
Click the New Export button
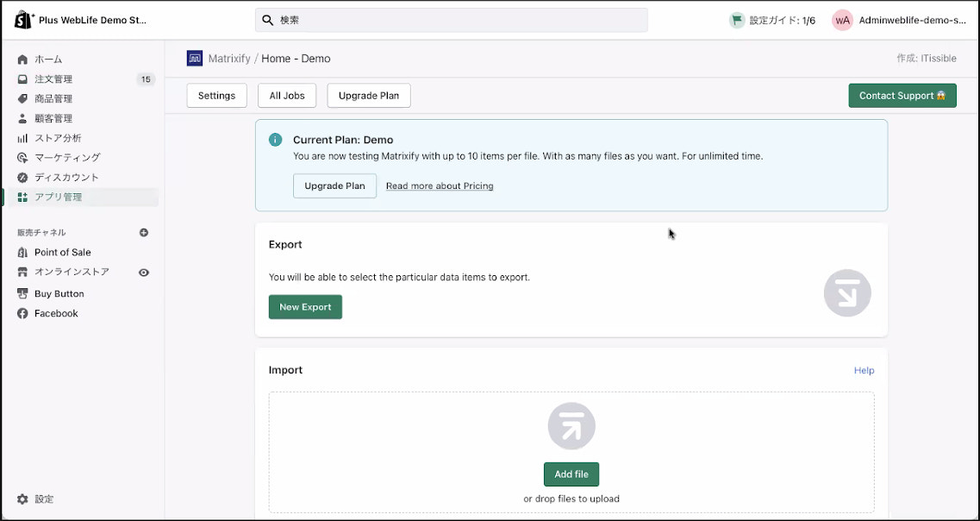tap(305, 307)
